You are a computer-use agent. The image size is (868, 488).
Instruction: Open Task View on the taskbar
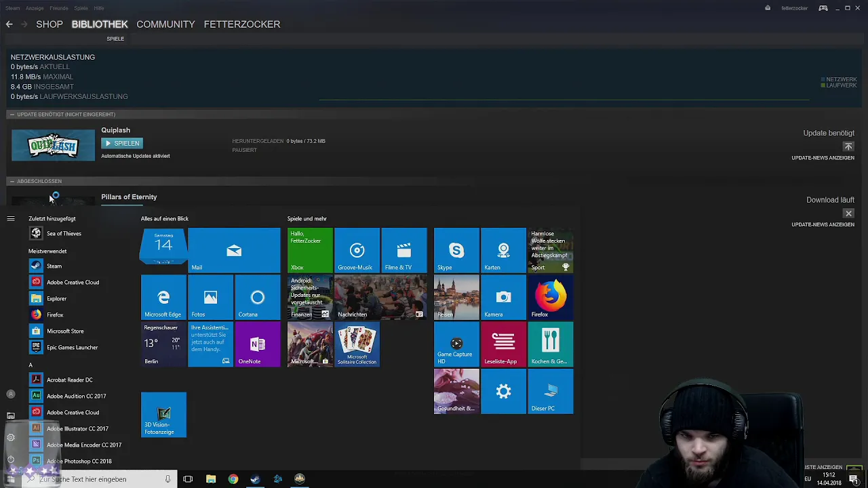point(188,479)
